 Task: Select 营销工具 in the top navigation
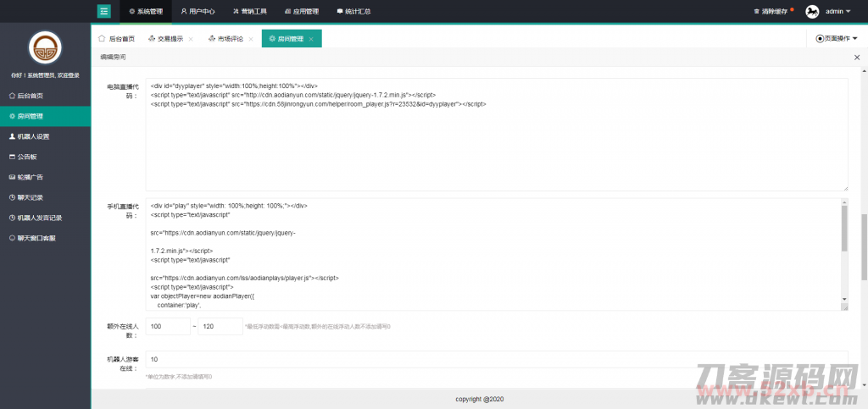click(251, 12)
